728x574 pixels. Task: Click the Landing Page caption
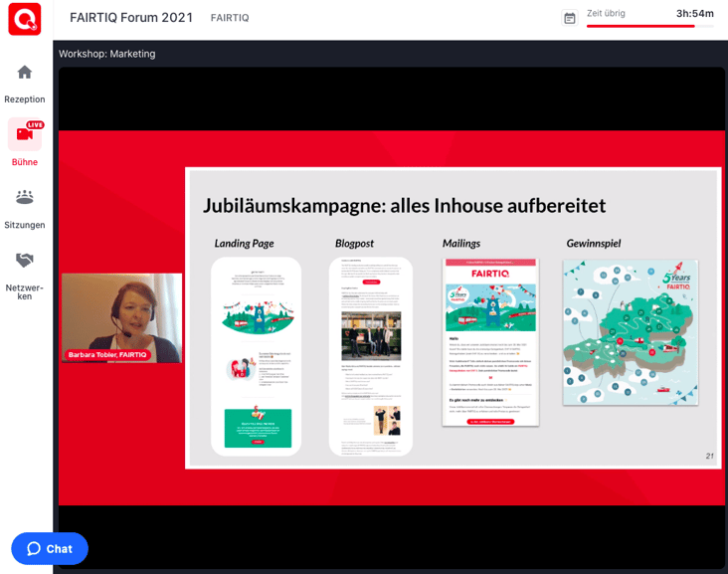(245, 244)
